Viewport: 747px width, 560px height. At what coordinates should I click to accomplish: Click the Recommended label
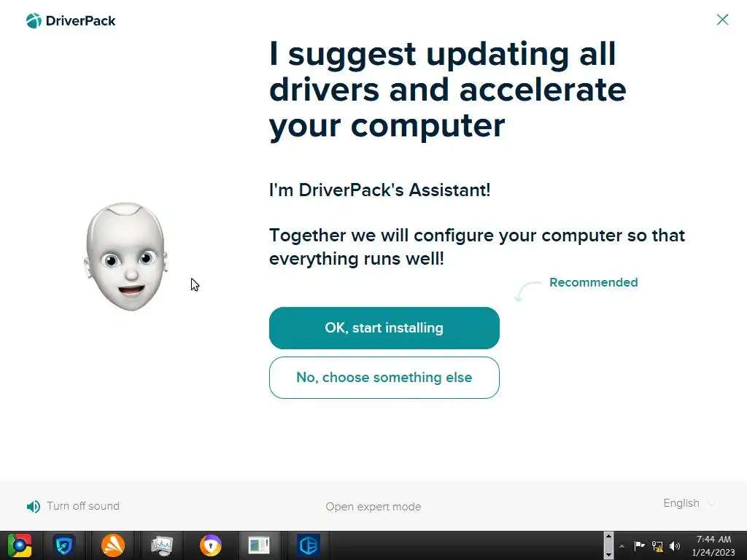click(x=593, y=282)
